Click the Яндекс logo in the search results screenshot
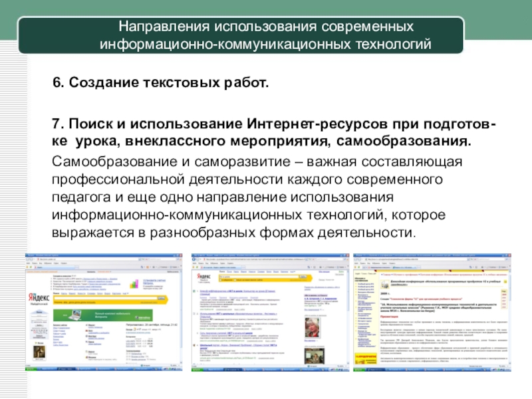 203,277
